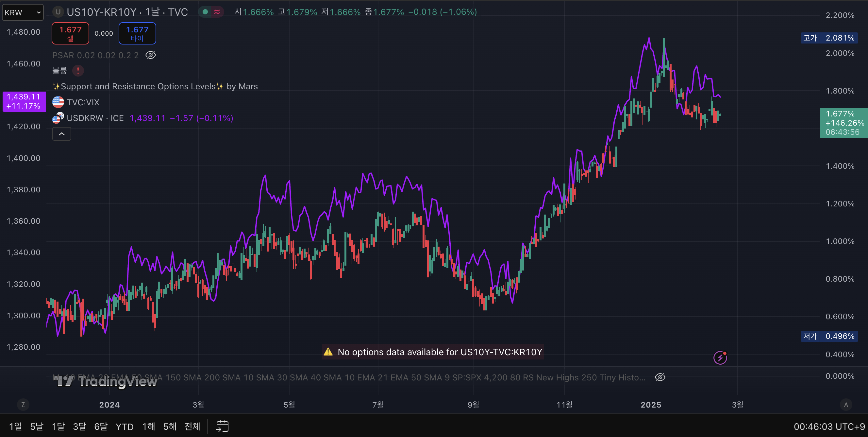Select the 1해 time range
The height and width of the screenshot is (437, 868).
coord(148,427)
